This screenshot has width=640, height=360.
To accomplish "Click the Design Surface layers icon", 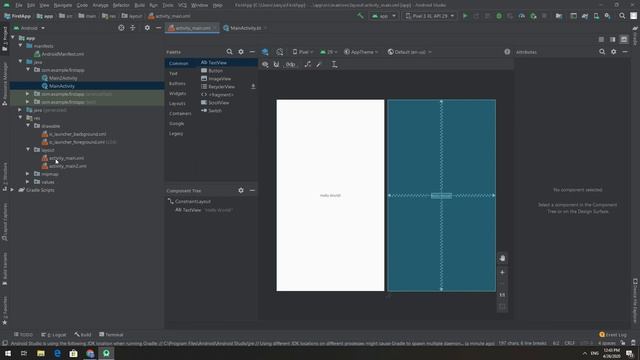I will [265, 52].
